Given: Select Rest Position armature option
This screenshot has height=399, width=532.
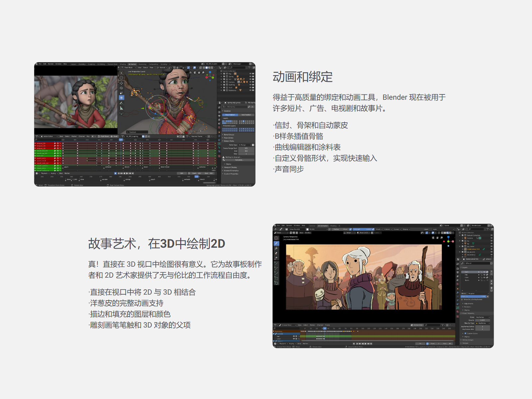Looking at the screenshot, I should pos(246,115).
